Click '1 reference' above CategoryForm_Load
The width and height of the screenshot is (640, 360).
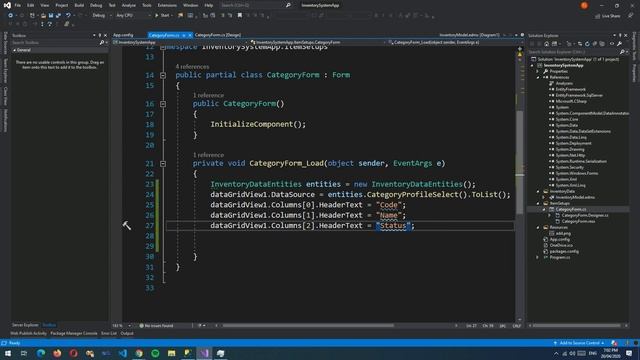pyautogui.click(x=208, y=155)
